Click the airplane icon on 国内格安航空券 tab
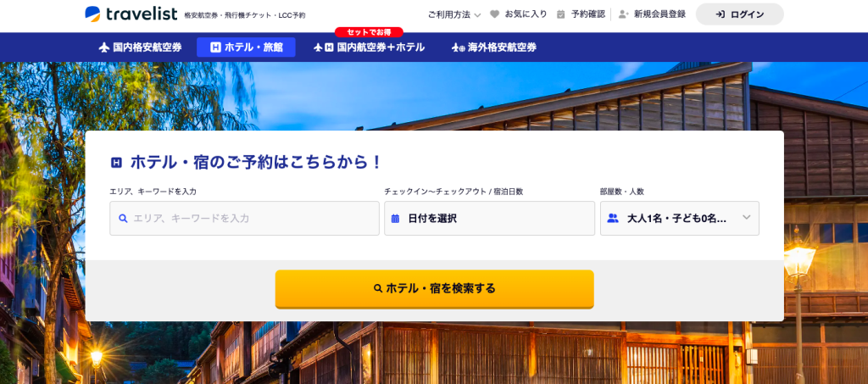This screenshot has height=384, width=868. pyautogui.click(x=104, y=47)
